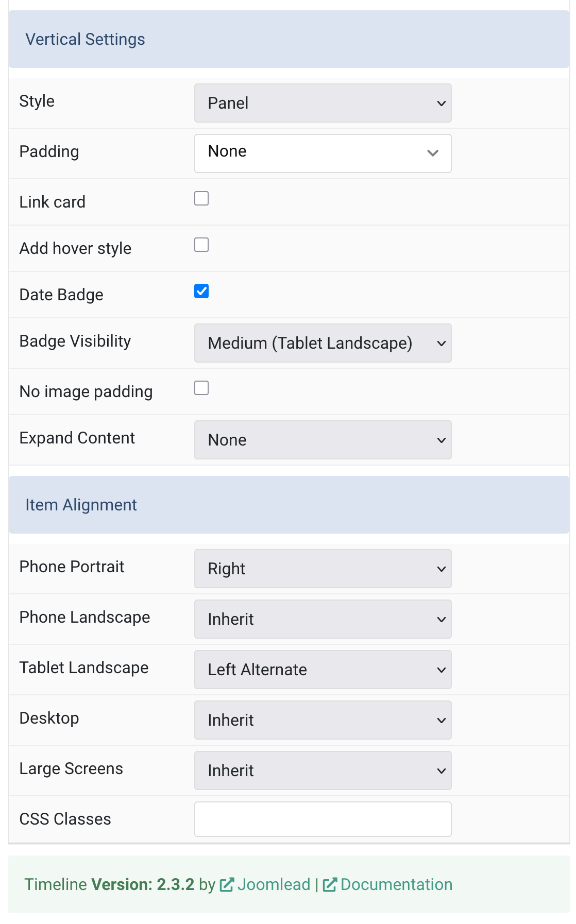
Task: Open the Phone Landscape Inherit dropdown
Action: coord(323,619)
